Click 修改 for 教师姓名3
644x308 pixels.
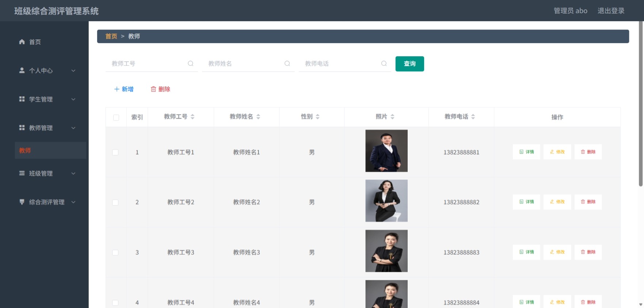point(557,252)
